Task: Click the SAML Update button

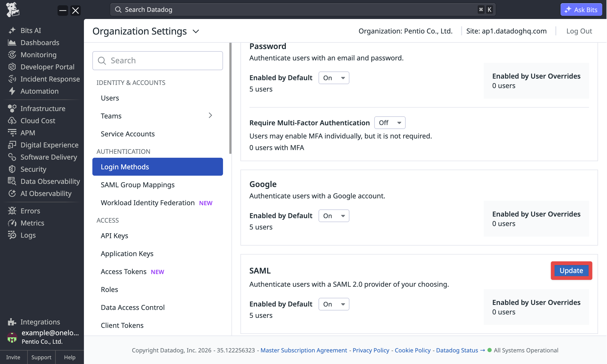Action: coord(571,271)
